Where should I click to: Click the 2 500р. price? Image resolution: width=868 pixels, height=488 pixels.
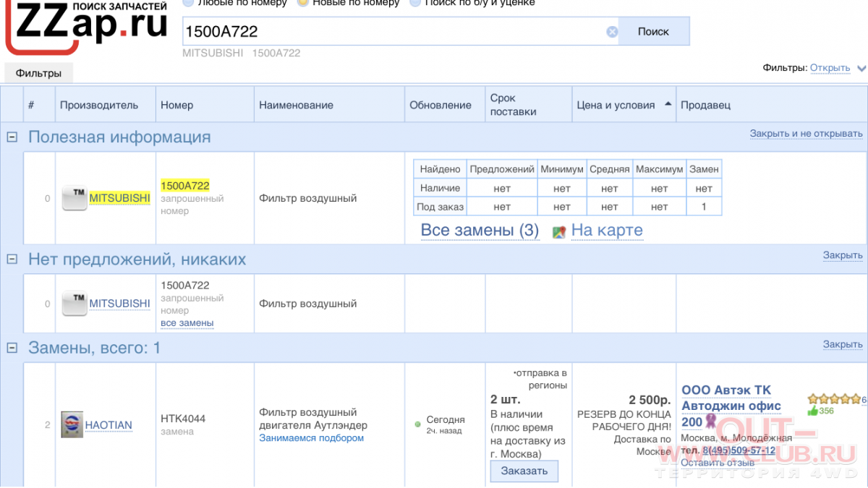pos(649,400)
